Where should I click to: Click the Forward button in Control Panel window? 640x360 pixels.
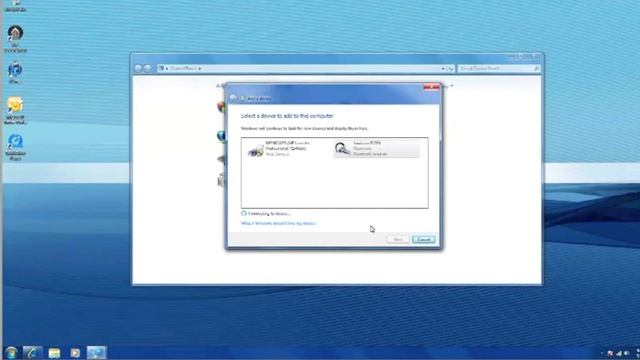[148, 68]
